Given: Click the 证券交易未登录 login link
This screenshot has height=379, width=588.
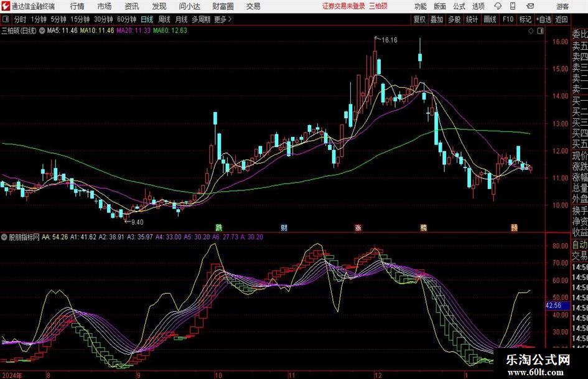Looking at the screenshot, I should [x=343, y=6].
